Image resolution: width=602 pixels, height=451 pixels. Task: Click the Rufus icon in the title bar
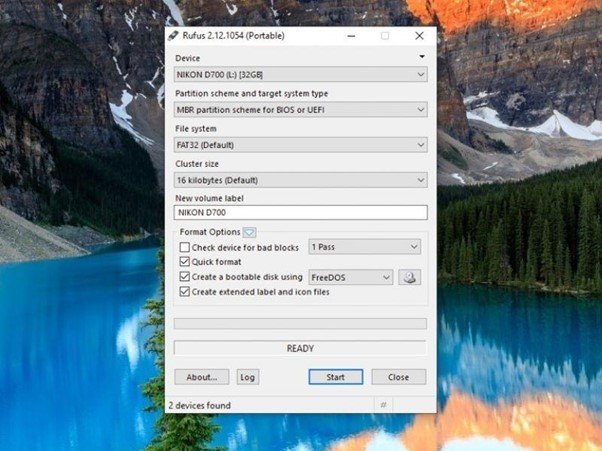pos(174,36)
